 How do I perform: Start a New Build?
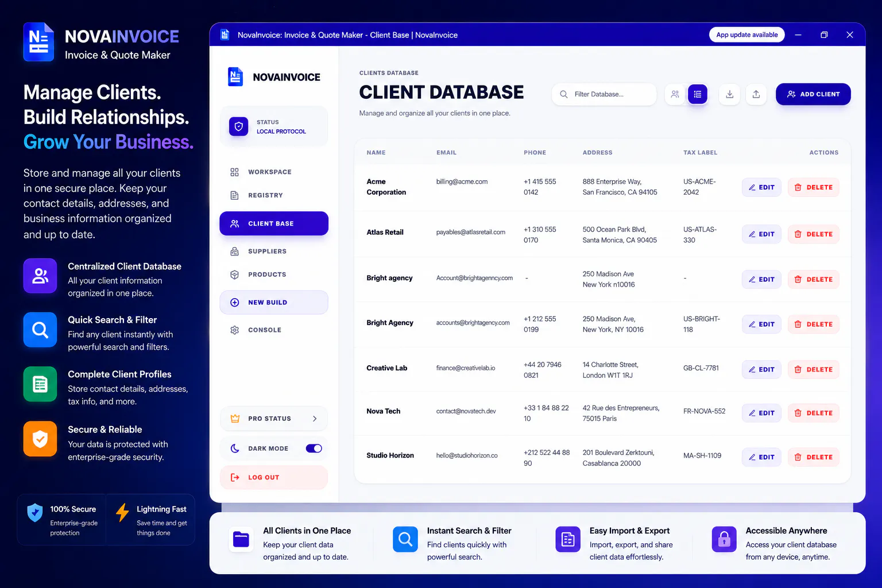coord(274,302)
